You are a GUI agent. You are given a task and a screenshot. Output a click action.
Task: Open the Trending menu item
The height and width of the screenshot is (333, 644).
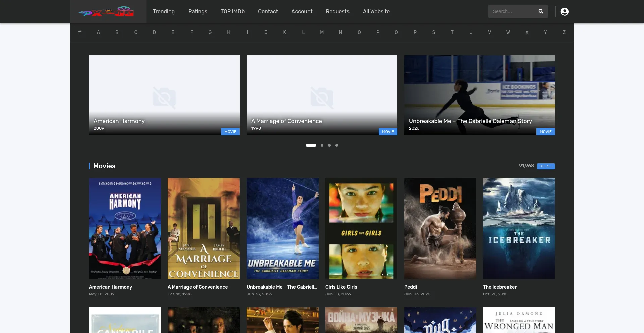[x=164, y=11]
